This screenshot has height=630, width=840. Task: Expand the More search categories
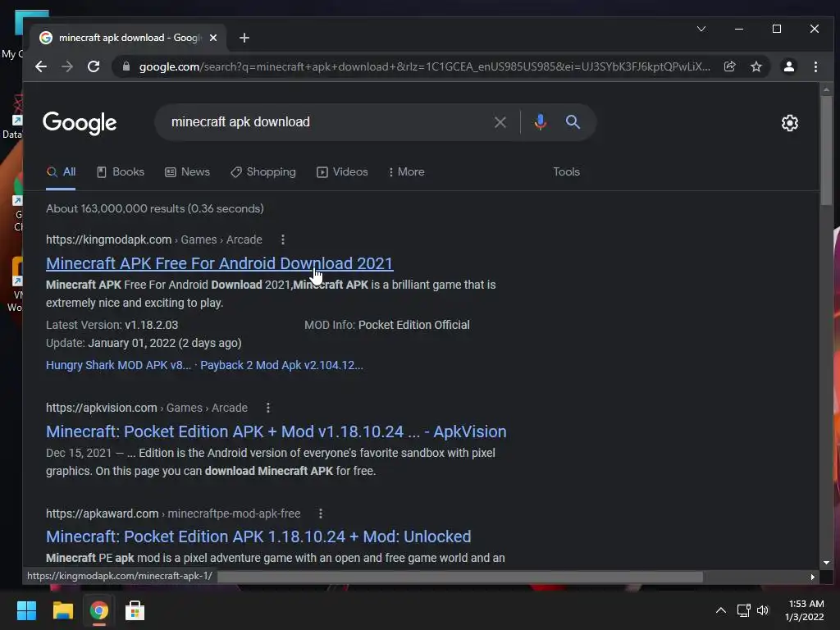tap(407, 172)
